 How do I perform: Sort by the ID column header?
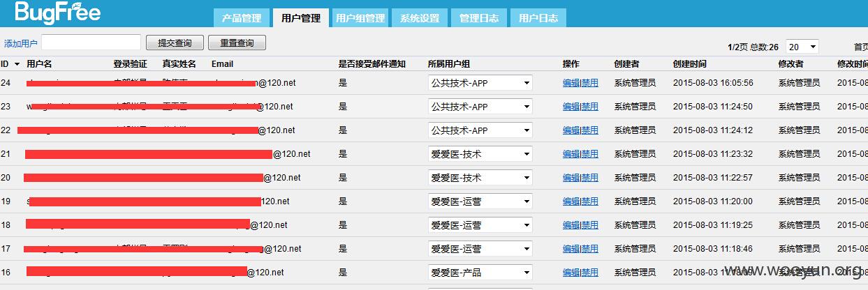click(10, 63)
